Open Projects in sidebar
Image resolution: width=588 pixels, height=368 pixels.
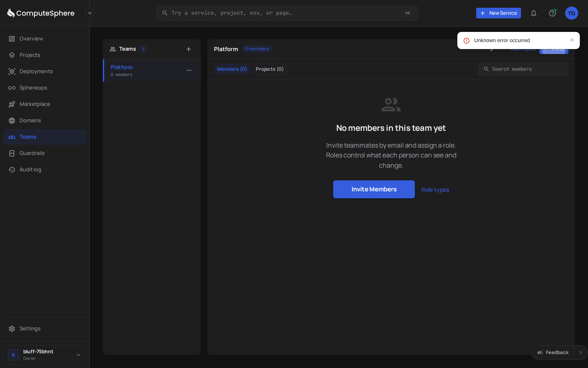tap(45, 55)
